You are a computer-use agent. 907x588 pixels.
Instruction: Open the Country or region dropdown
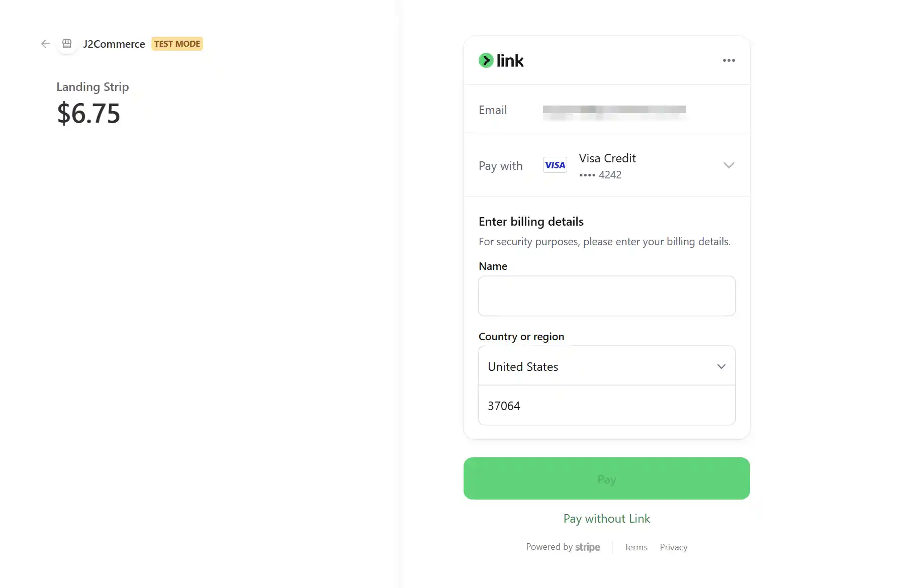pyautogui.click(x=607, y=366)
